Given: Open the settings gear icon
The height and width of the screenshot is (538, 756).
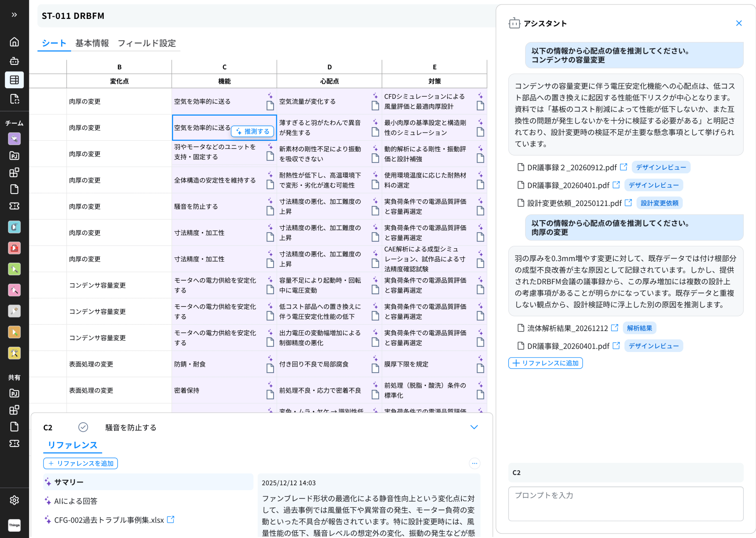Looking at the screenshot, I should pos(14,500).
